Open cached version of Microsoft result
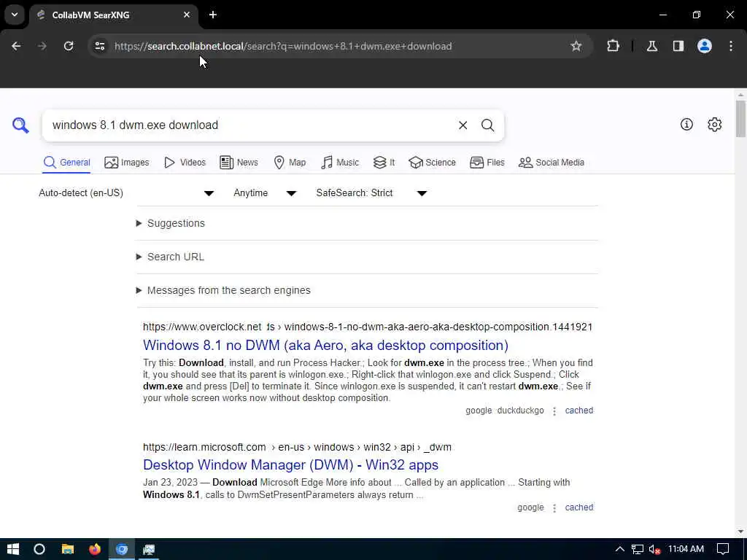 point(578,507)
